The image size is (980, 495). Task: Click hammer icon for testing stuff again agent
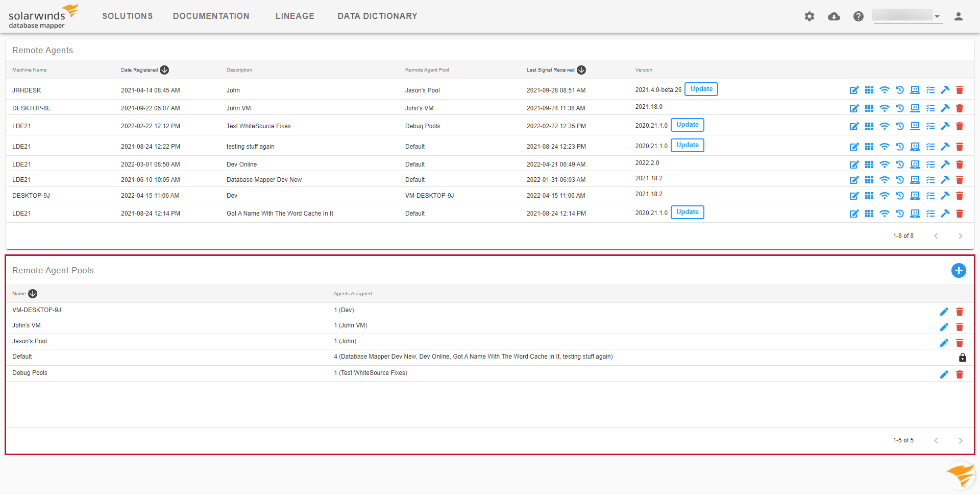(x=945, y=147)
